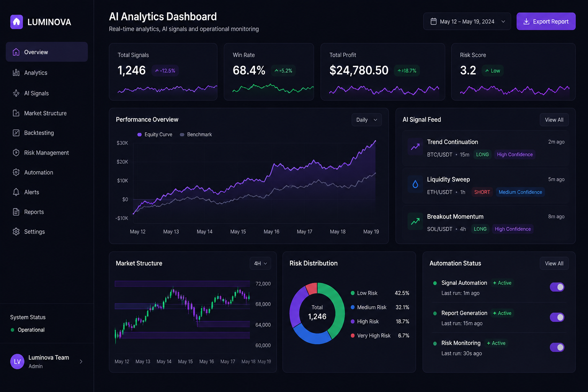Image resolution: width=588 pixels, height=392 pixels.
Task: Toggle the Risk Monitoring switch
Action: [557, 347]
